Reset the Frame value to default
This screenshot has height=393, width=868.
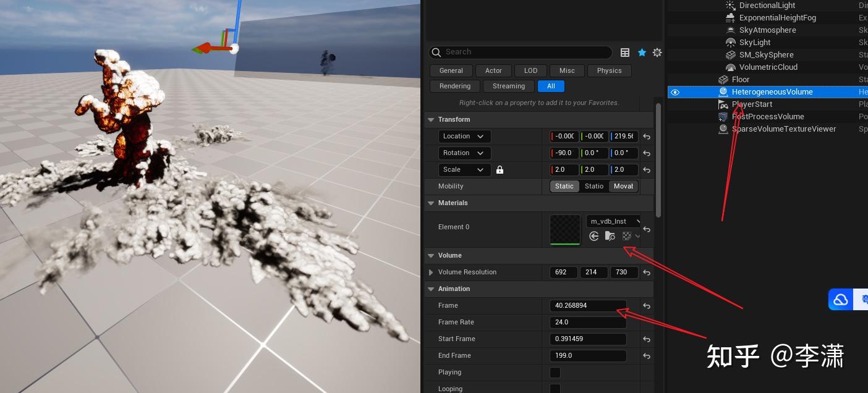coord(647,306)
